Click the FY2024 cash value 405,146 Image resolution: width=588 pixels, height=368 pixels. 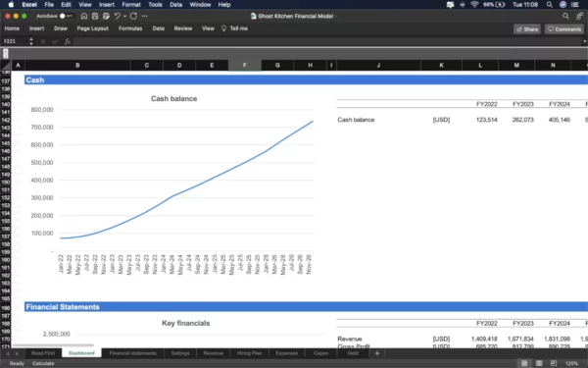(x=560, y=120)
